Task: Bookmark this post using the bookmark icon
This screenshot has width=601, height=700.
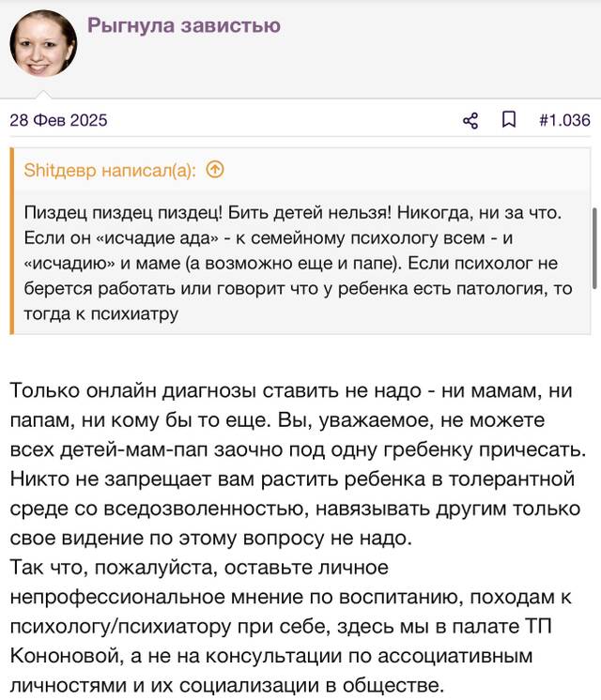Action: [509, 120]
